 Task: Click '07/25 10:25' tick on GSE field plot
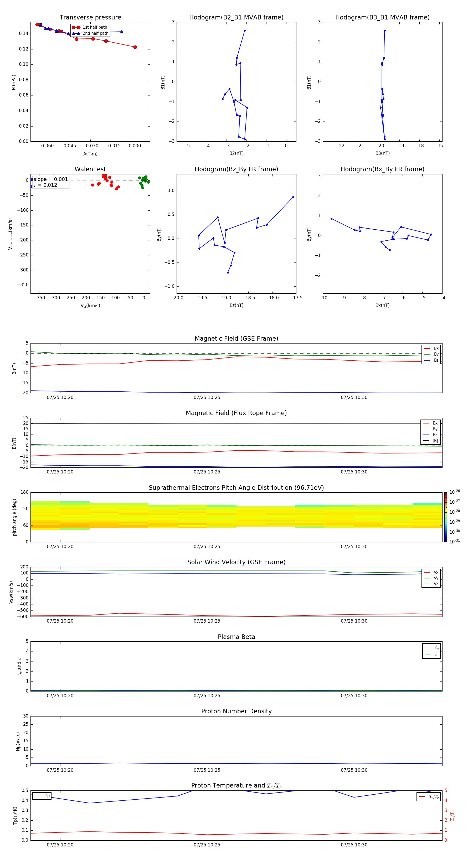207,398
